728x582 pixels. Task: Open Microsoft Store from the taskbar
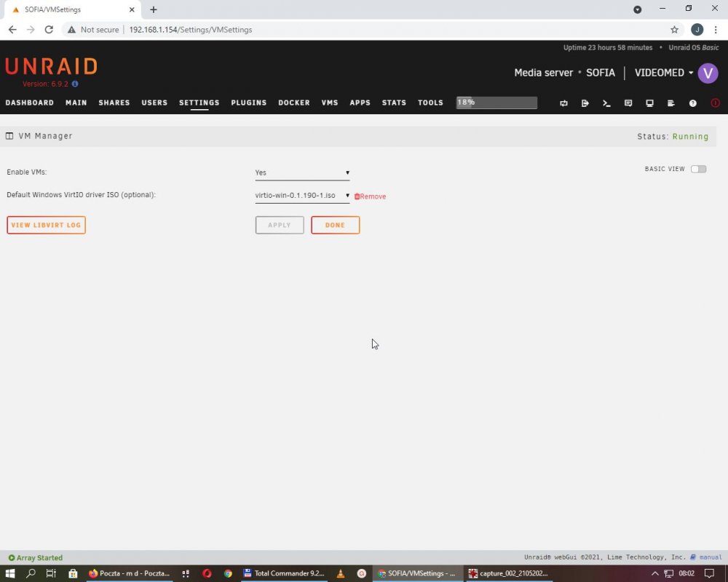click(73, 573)
